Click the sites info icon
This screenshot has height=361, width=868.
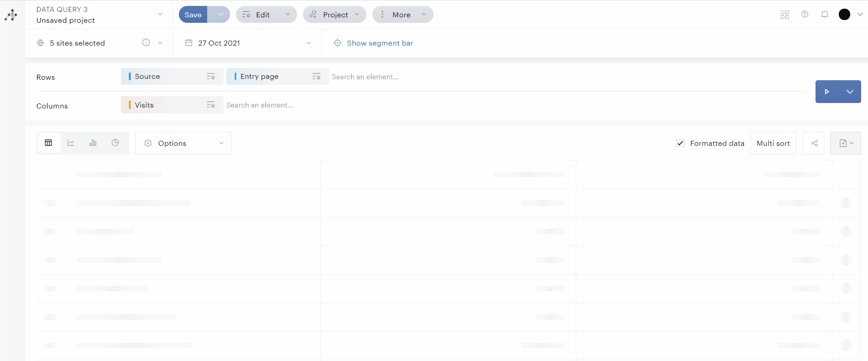146,43
